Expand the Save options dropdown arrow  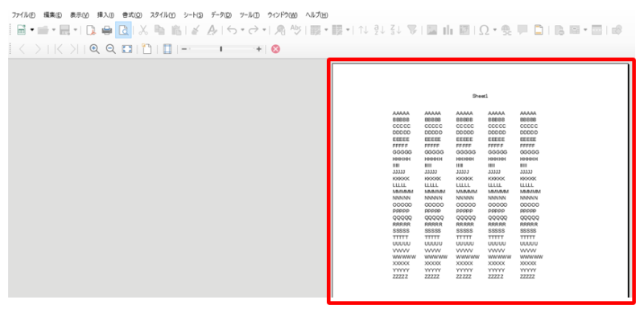tap(75, 30)
